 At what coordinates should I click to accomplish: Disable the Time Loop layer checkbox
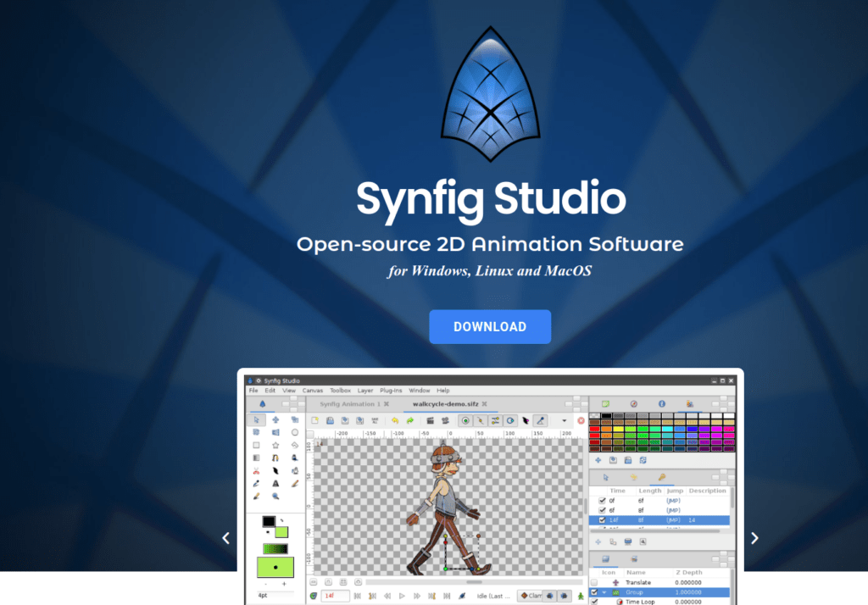[x=594, y=602]
